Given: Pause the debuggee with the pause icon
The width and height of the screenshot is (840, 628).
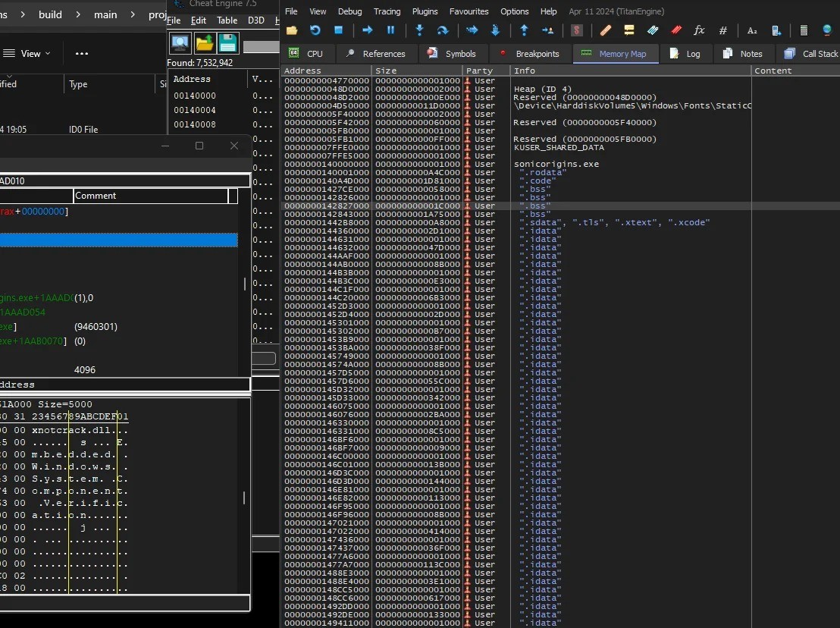Looking at the screenshot, I should 391,30.
